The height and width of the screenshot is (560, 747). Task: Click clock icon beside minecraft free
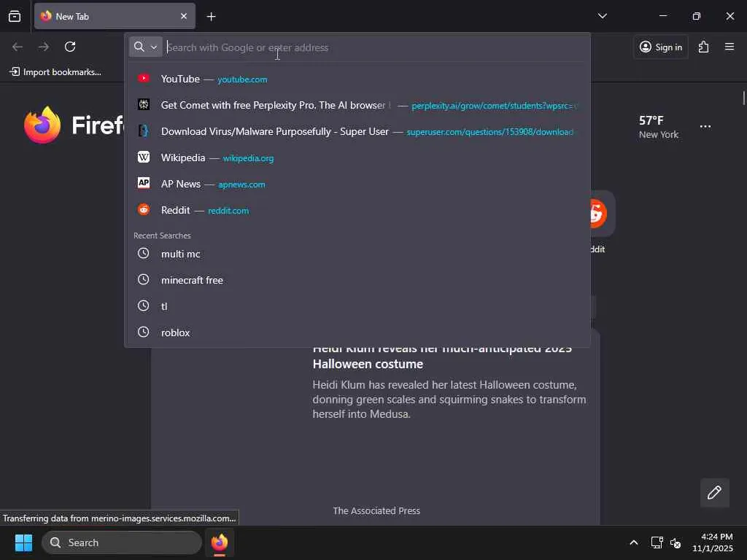tap(144, 279)
